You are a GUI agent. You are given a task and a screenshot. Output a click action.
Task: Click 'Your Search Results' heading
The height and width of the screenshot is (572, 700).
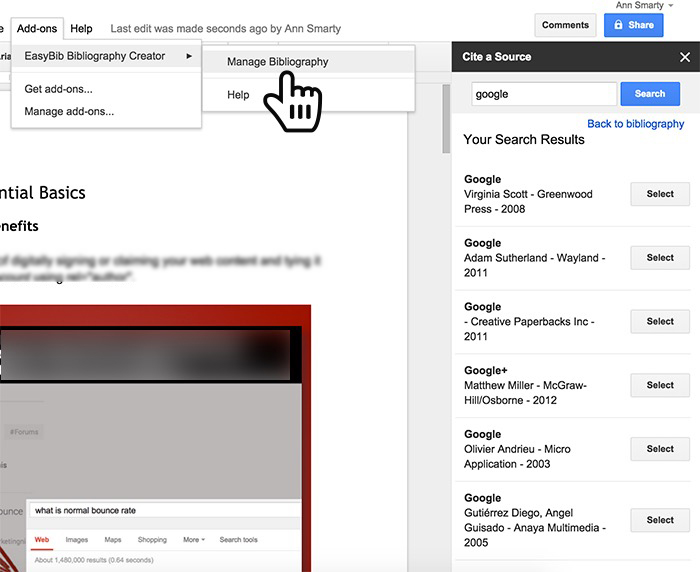524,139
